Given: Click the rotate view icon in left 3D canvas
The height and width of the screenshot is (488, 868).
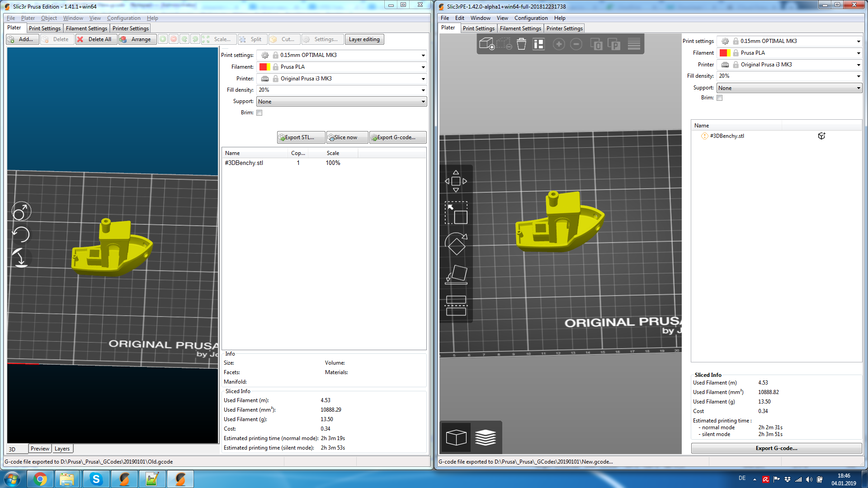Looking at the screenshot, I should [21, 211].
